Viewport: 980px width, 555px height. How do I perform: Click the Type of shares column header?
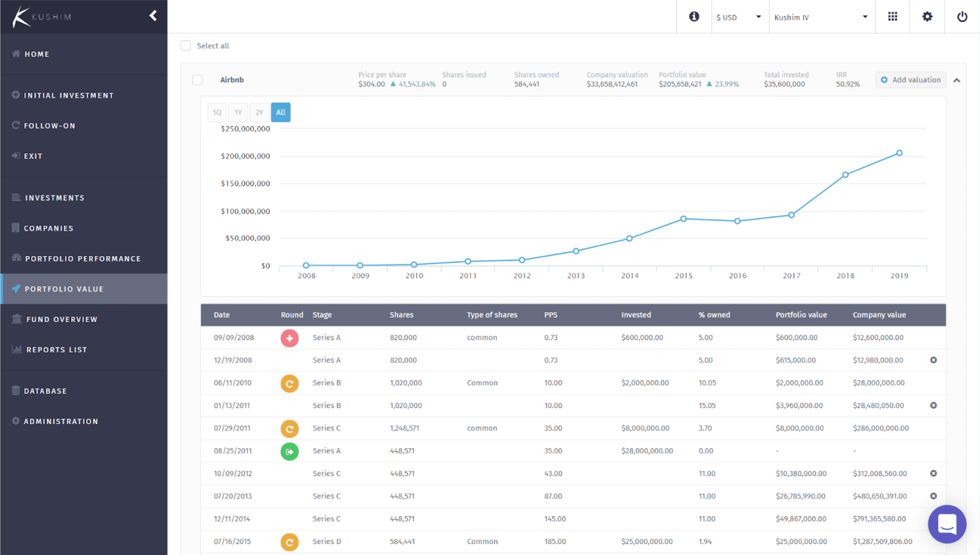tap(492, 315)
